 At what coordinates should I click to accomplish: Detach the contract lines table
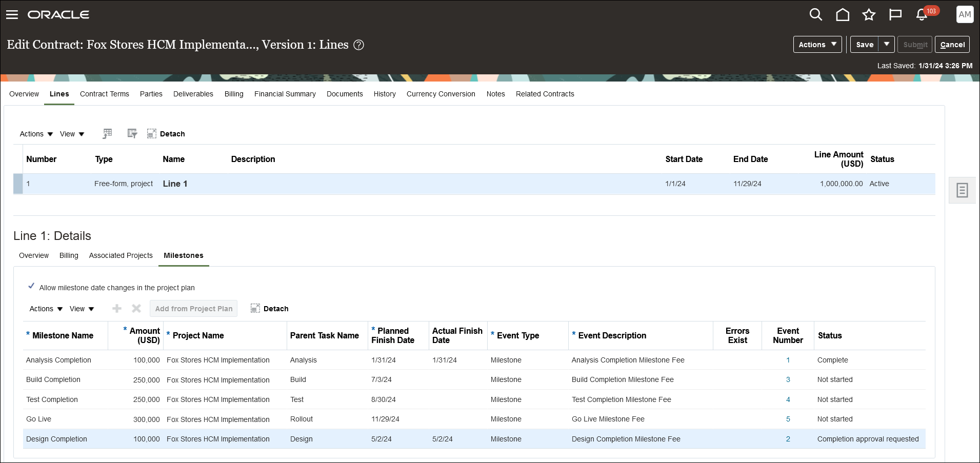[166, 134]
